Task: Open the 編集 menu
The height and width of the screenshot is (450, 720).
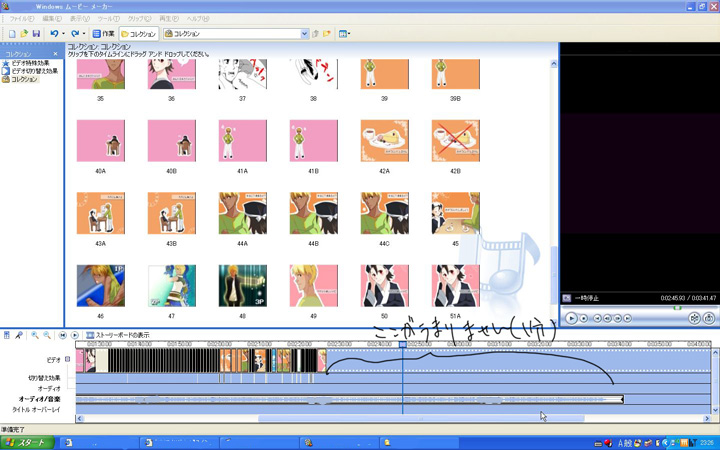Action: point(51,19)
